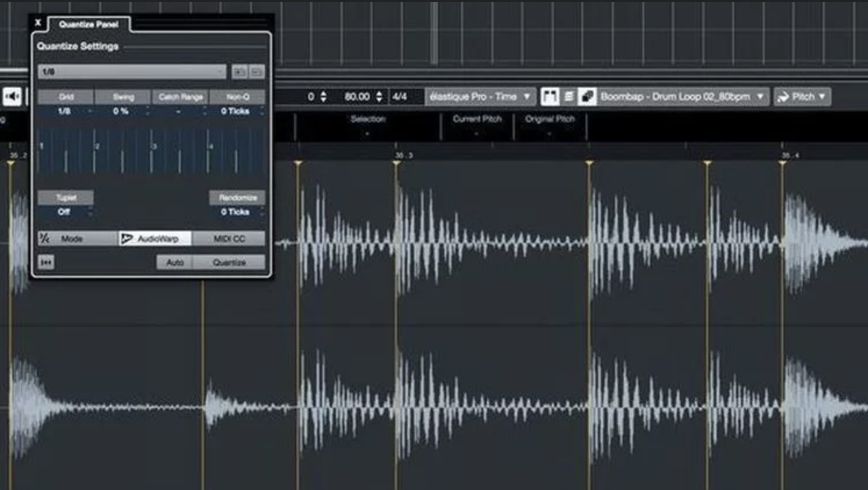Viewport: 868px width, 490px height.
Task: Click the quantize grid display
Action: pos(152,151)
